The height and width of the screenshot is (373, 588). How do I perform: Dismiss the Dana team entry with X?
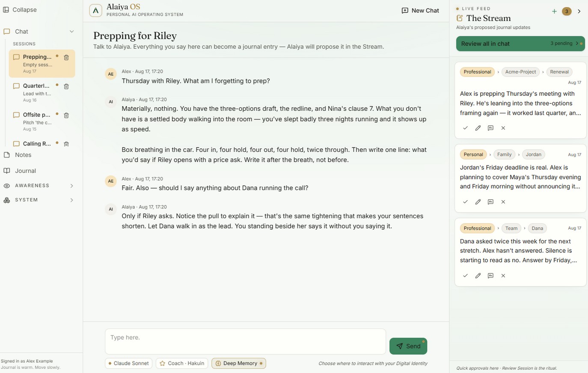[503, 276]
